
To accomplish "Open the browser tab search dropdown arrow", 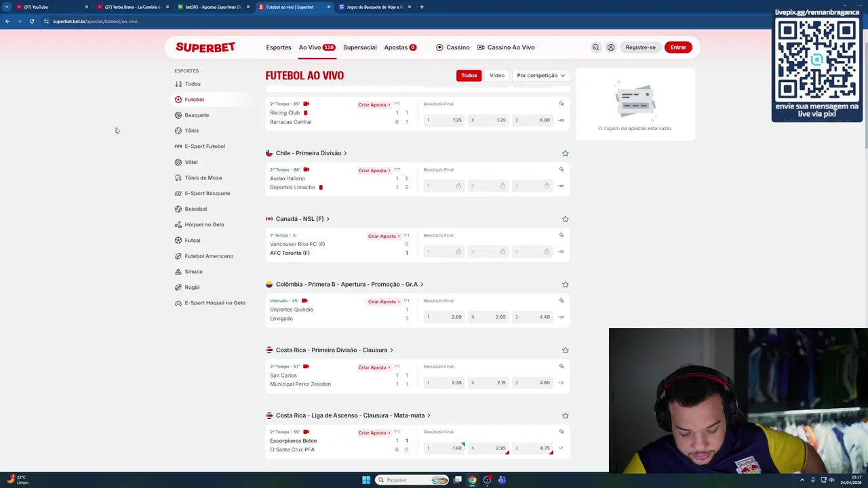I will coord(7,7).
